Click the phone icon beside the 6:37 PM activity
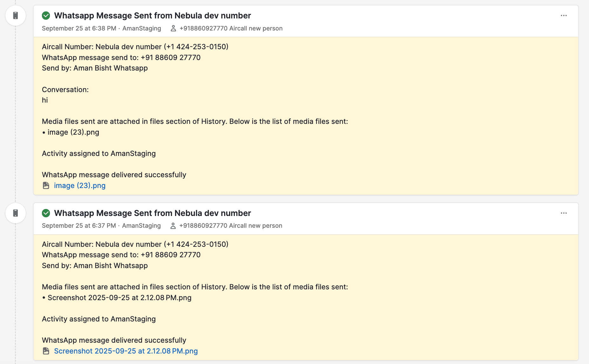The width and height of the screenshot is (589, 364). 16,213
